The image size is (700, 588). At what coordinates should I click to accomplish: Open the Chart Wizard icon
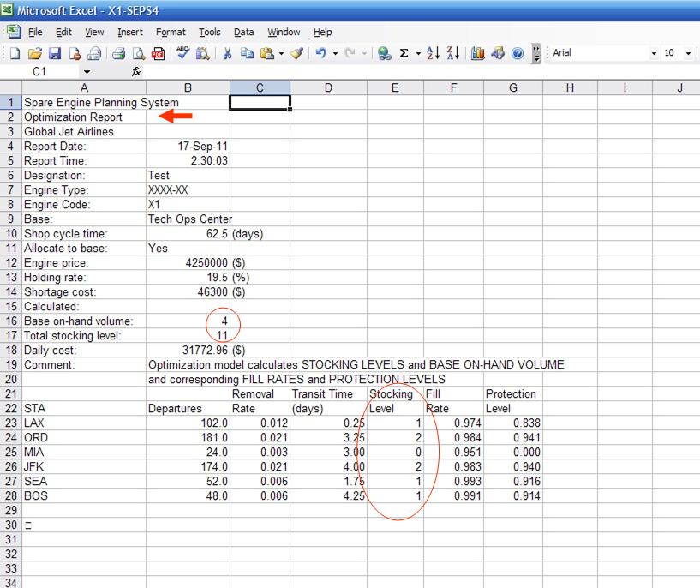coord(478,53)
